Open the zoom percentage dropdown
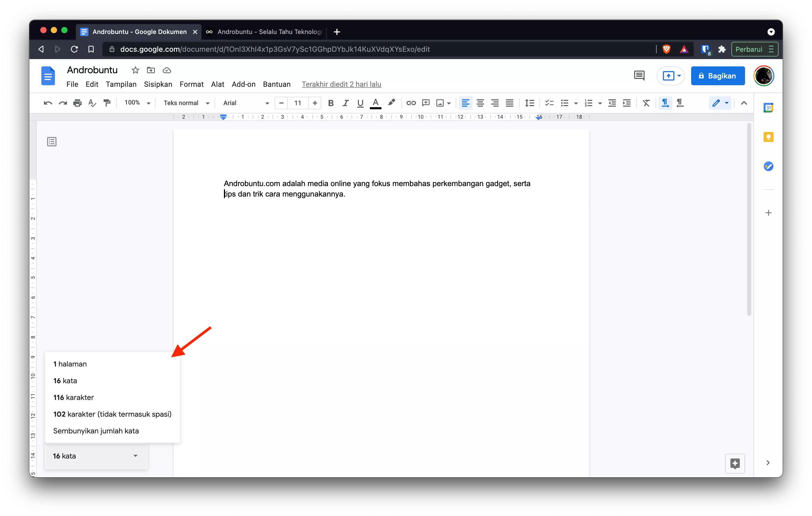Viewport: 812px width, 516px height. (136, 103)
